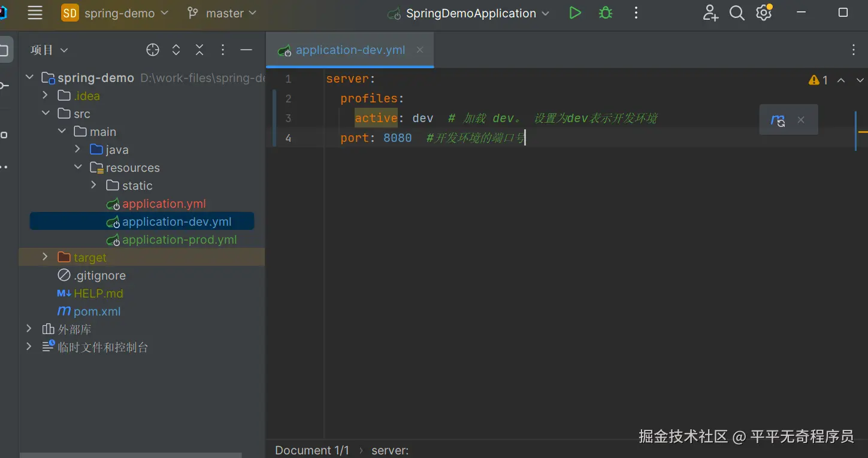
Task: Expand all in project tree
Action: pyautogui.click(x=176, y=50)
